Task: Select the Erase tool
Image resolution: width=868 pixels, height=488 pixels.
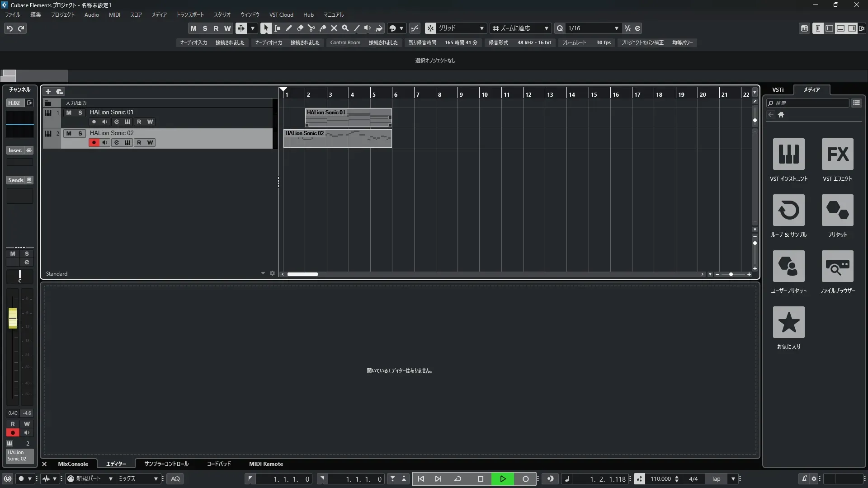Action: click(300, 28)
